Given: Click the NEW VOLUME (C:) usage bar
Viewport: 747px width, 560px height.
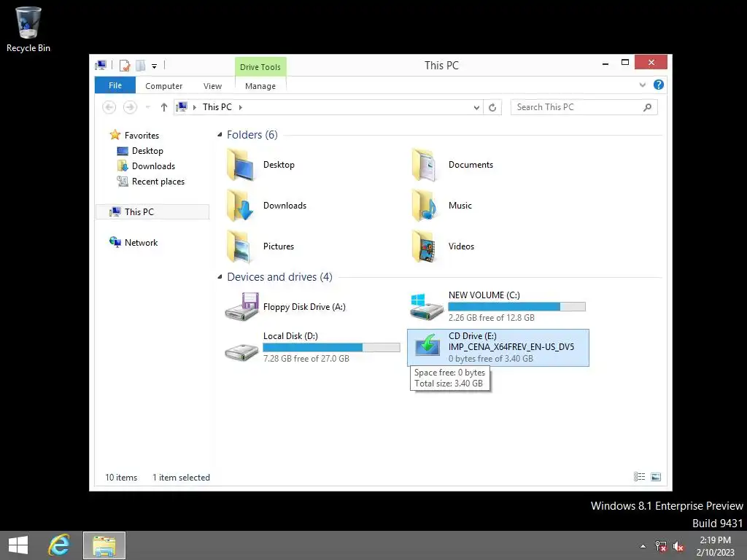Looking at the screenshot, I should [x=517, y=307].
